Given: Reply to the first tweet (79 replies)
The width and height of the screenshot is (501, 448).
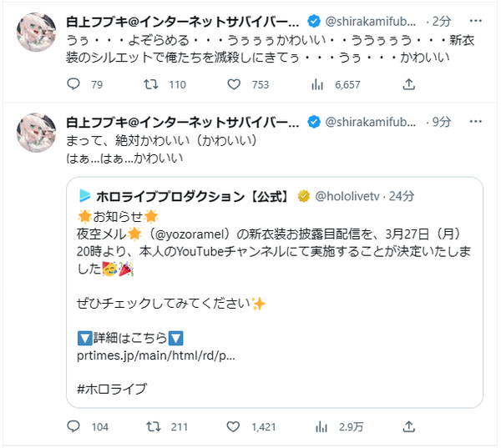Looking at the screenshot, I should [x=73, y=83].
